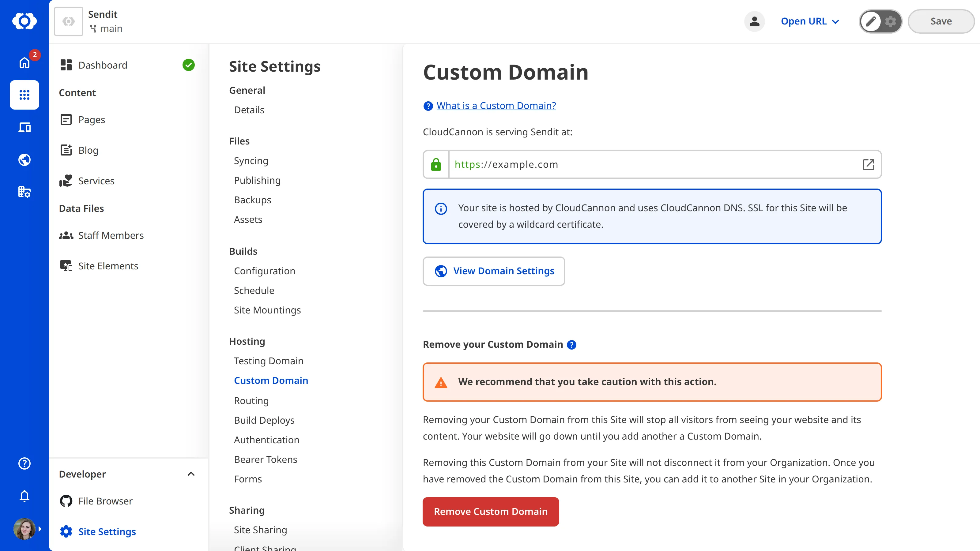Open the user account icon in header
Viewport: 980px width, 551px height.
754,21
